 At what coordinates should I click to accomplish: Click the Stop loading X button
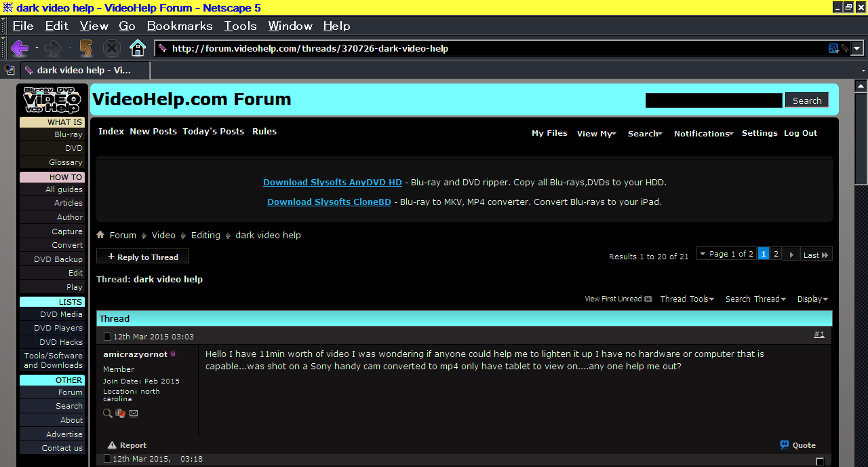coord(112,48)
